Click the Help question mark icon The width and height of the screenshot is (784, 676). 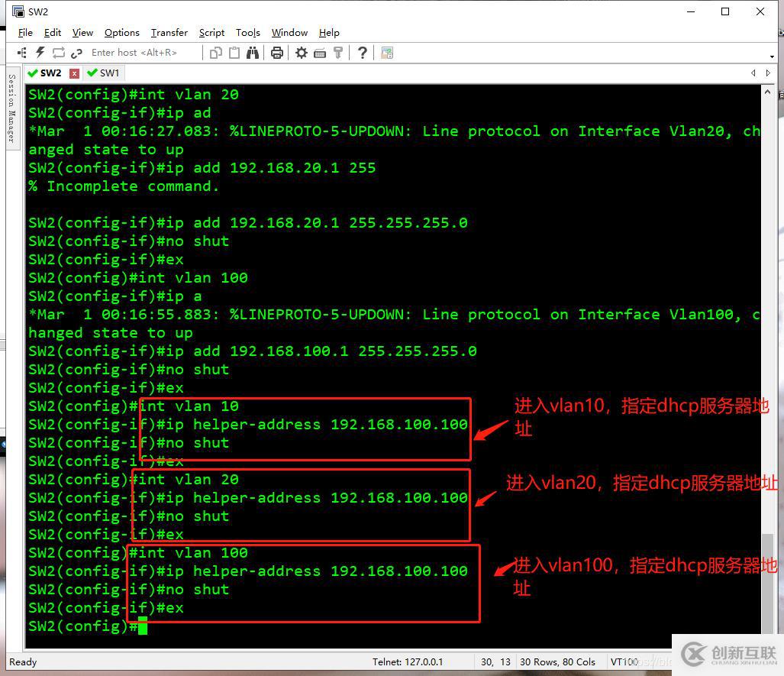point(363,53)
